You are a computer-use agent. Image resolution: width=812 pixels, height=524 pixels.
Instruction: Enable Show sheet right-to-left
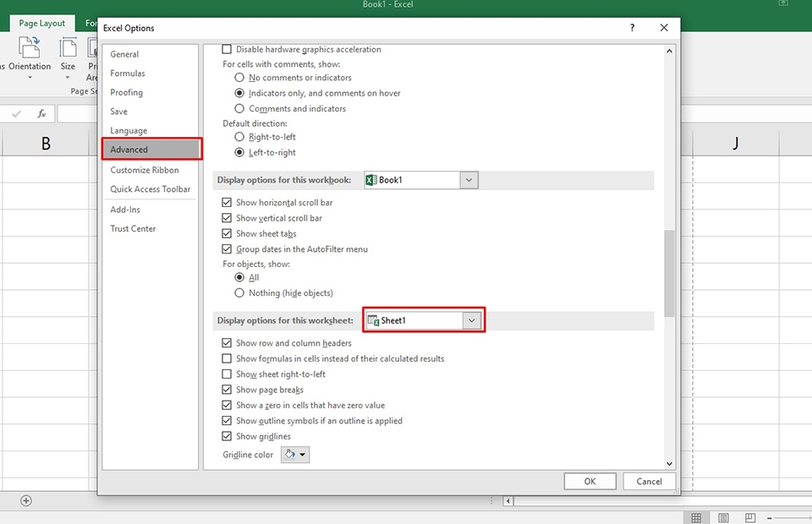coord(227,374)
